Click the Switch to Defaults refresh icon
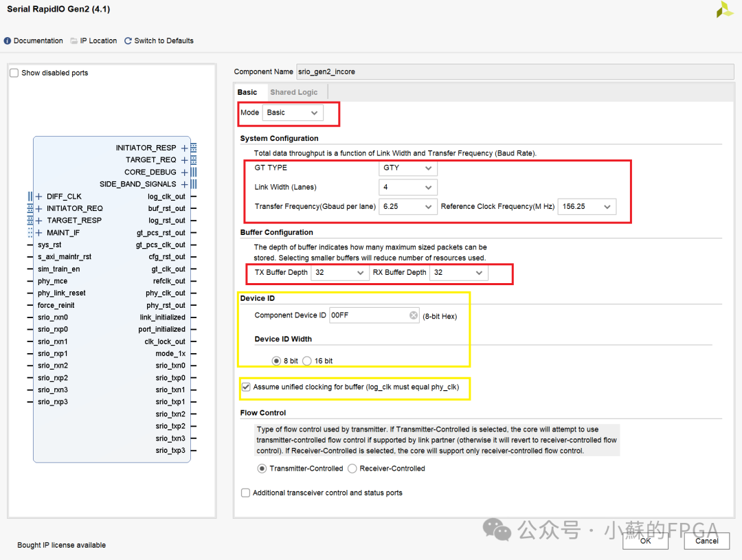742x560 pixels. [128, 41]
